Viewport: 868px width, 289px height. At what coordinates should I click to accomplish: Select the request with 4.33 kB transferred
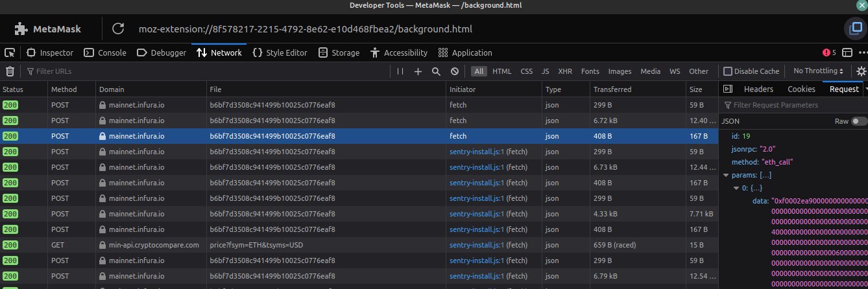(x=359, y=214)
